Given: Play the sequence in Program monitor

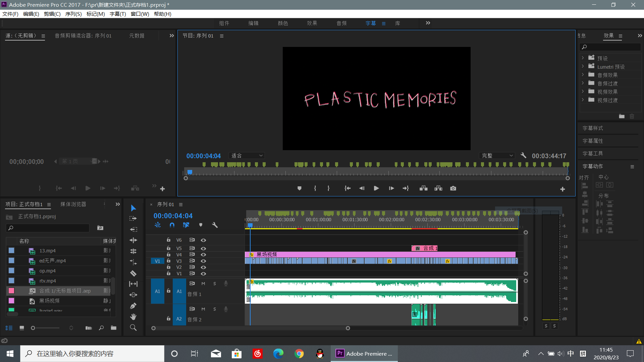Looking at the screenshot, I should [376, 188].
